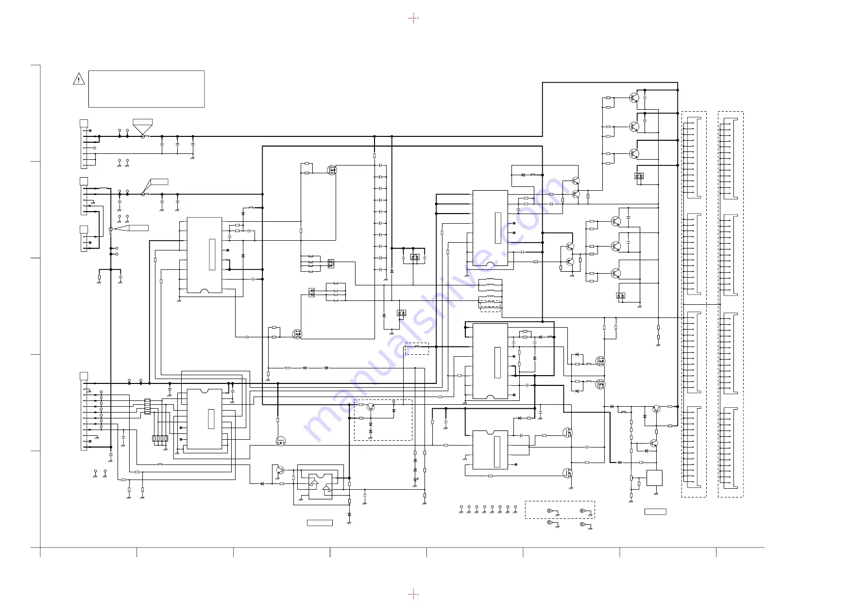Click the funnel-shaped callout marker on top power line
Screen dimensions: 868x613
pos(143,127)
